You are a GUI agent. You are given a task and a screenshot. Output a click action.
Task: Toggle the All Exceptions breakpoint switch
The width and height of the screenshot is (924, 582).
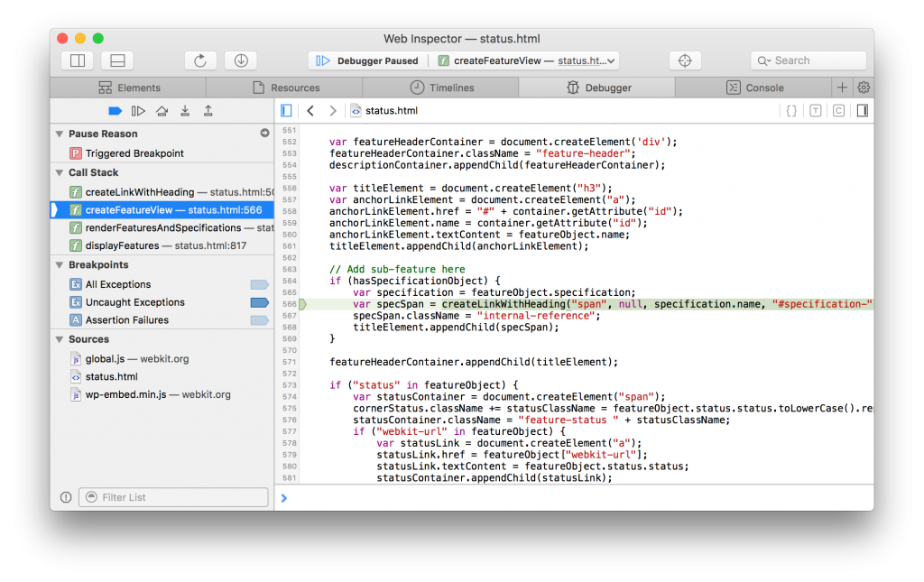click(x=260, y=283)
